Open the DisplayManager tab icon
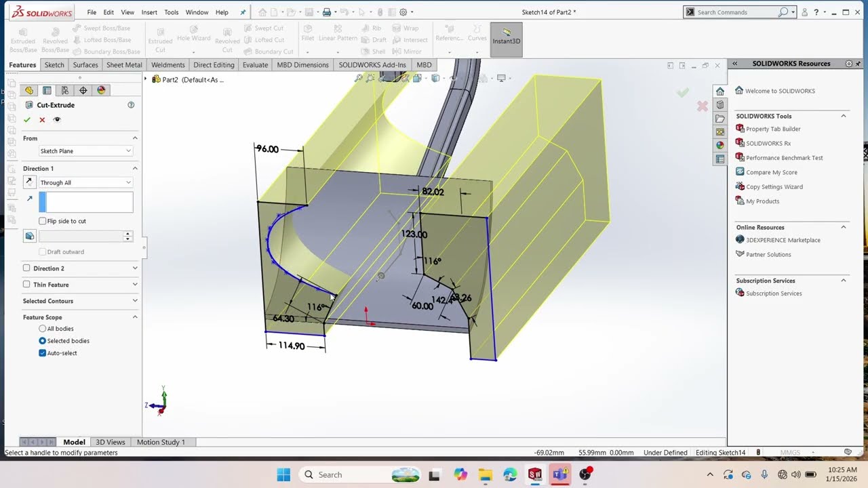The width and height of the screenshot is (868, 488). click(101, 90)
